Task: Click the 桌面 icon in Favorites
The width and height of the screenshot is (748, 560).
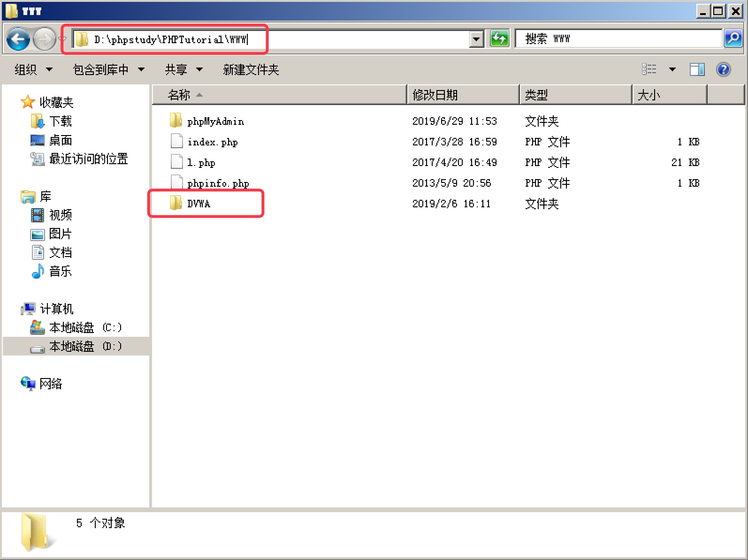Action: click(x=38, y=140)
